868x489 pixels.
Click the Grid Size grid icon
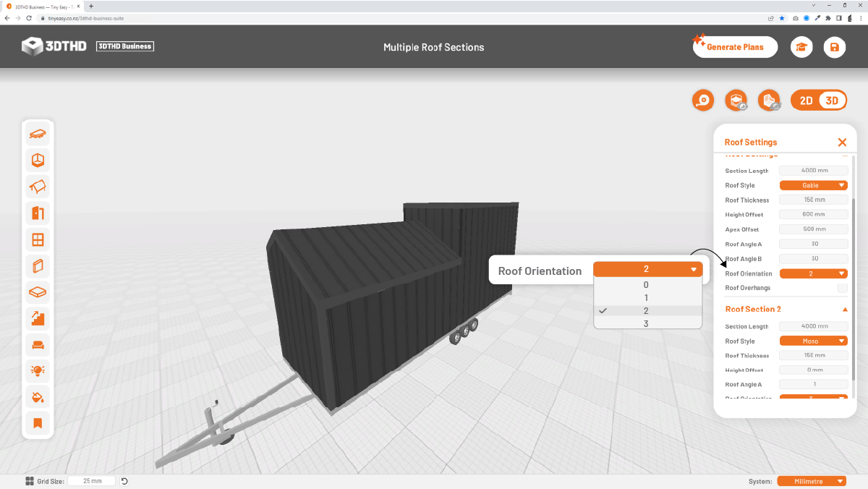pyautogui.click(x=30, y=481)
